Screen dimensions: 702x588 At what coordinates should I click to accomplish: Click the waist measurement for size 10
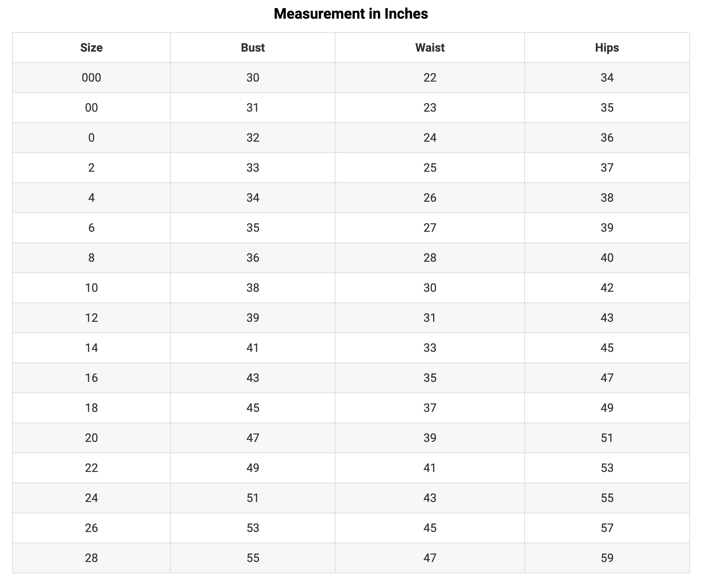[x=429, y=288]
